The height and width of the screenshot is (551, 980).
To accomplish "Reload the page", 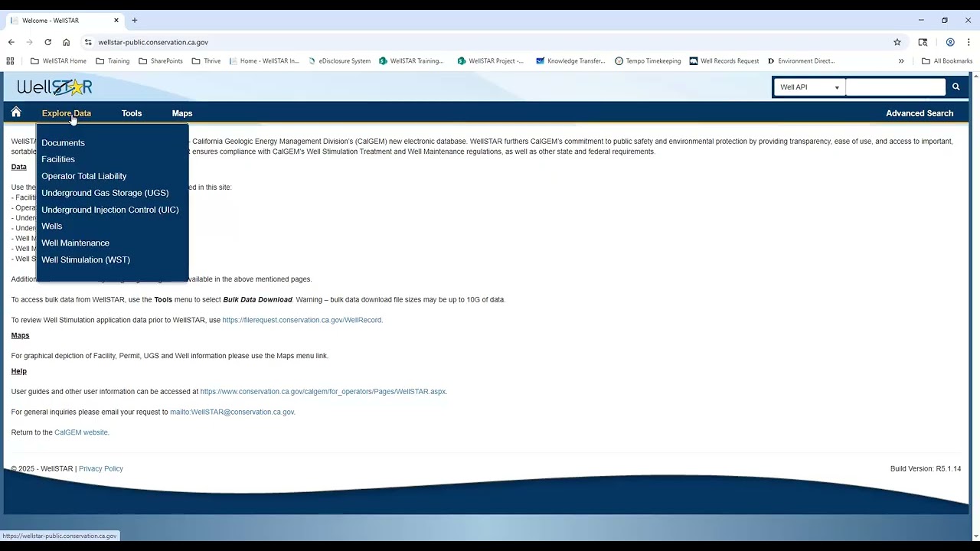I will tap(47, 42).
